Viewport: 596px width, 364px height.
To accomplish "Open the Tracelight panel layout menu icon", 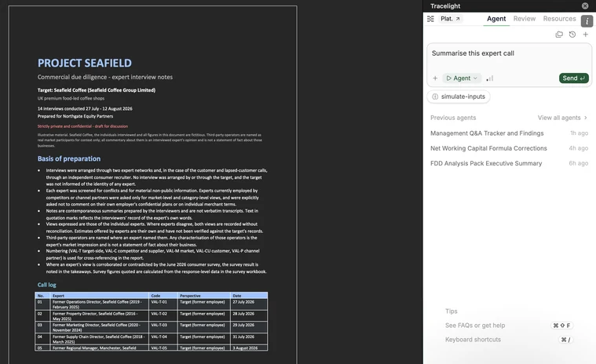I will click(x=430, y=19).
